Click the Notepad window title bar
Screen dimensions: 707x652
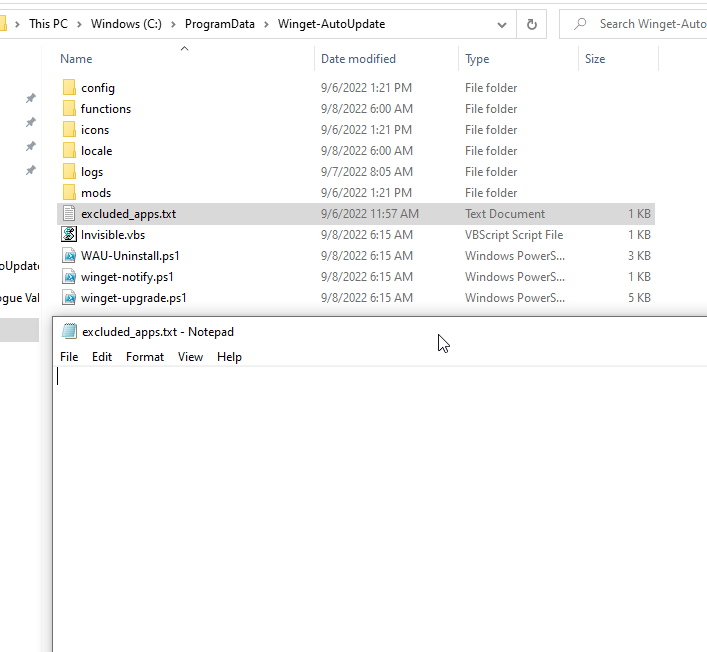click(x=380, y=331)
